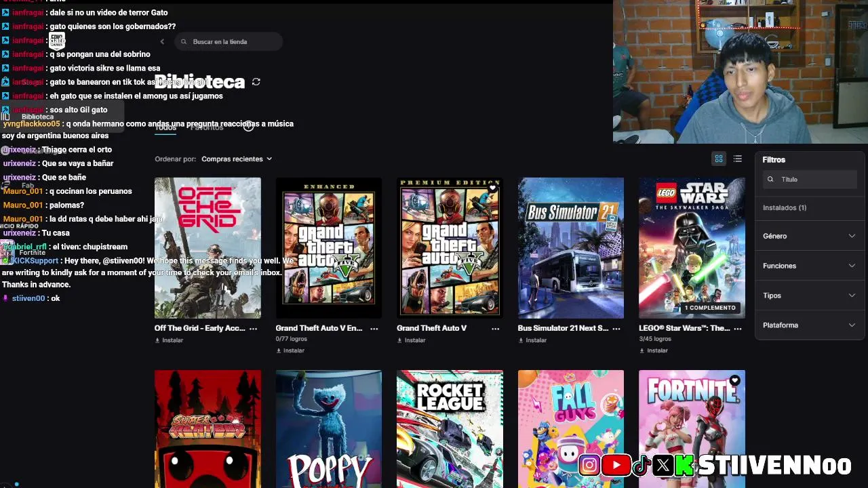Click the Título filter input field
Screen dimensions: 868x488
pyautogui.click(x=810, y=180)
